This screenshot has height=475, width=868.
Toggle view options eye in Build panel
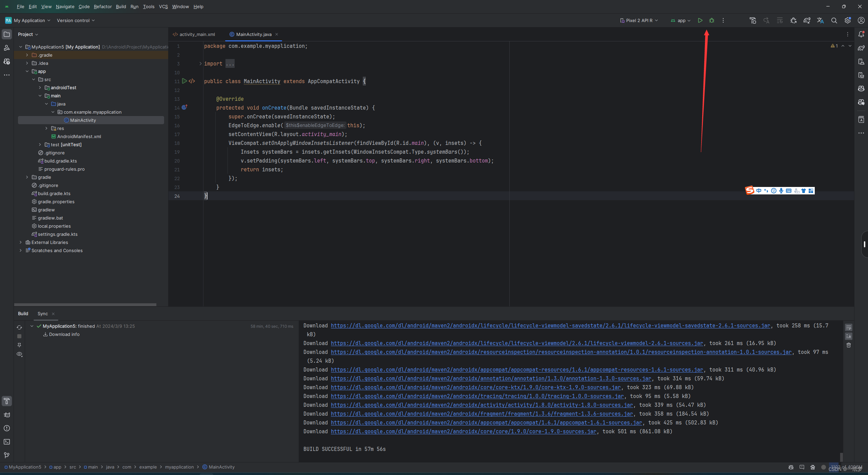(19, 354)
